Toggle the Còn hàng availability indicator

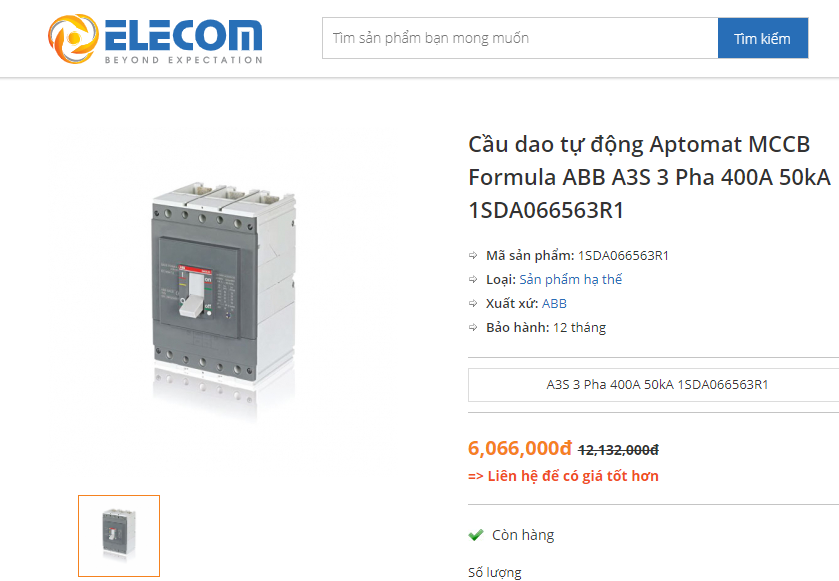524,534
